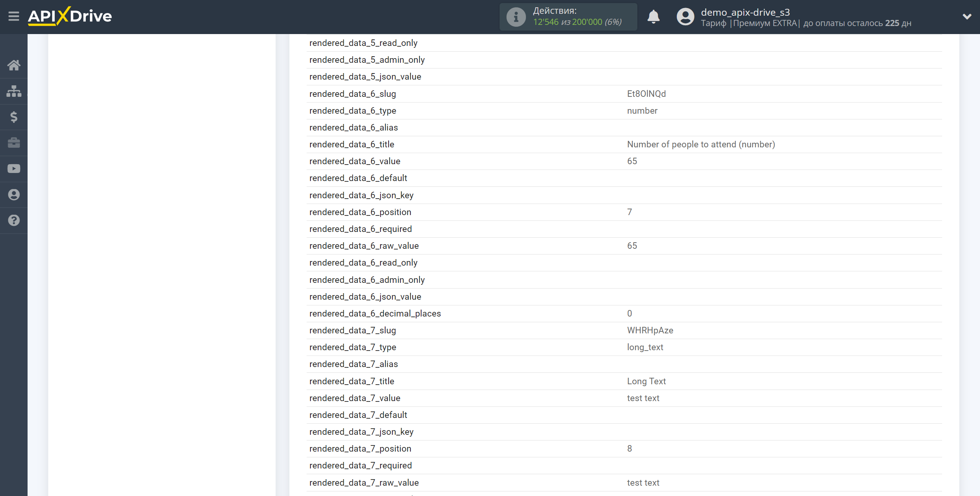Select the rendered_data_7_alias label
This screenshot has width=980, height=496.
click(x=353, y=364)
